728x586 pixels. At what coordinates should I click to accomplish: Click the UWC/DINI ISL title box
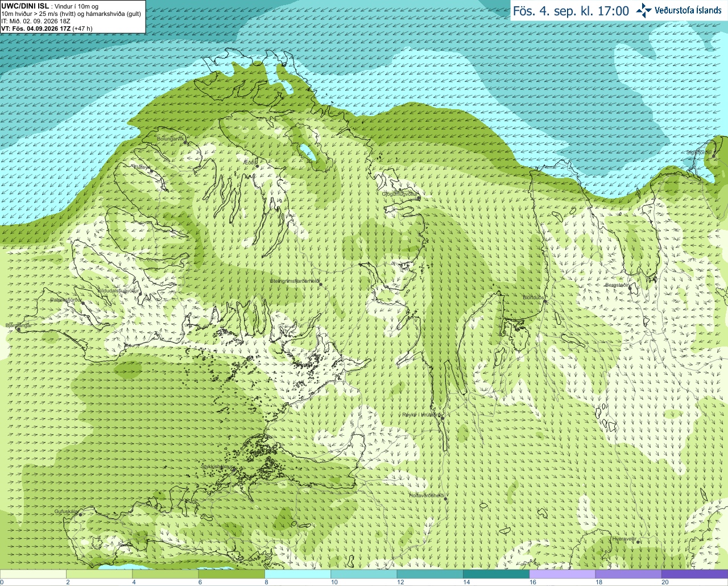pos(72,17)
